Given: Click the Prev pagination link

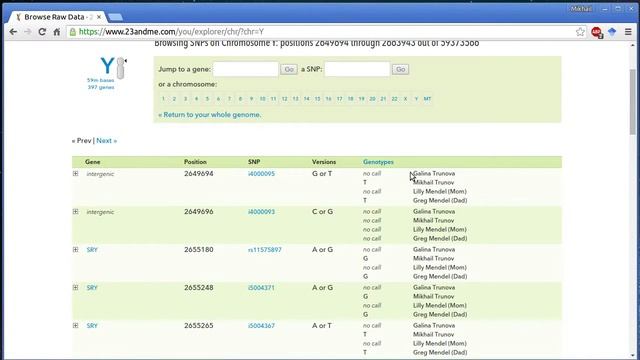Looking at the screenshot, I should coord(81,140).
